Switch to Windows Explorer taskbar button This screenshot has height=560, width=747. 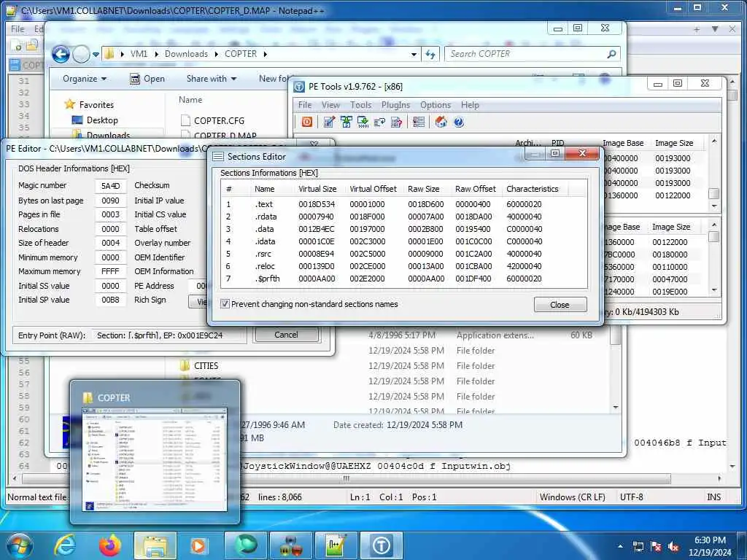click(155, 545)
